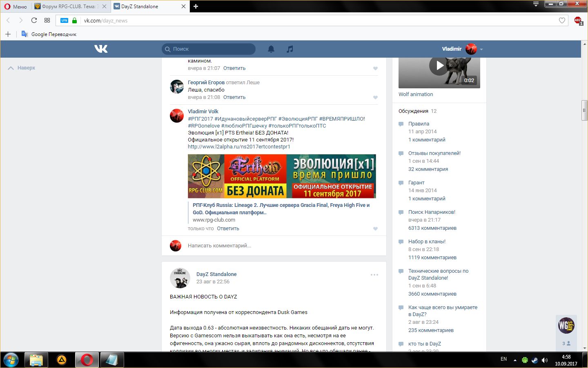Open DayZ Standalone post author link
Viewport: 588px width, 368px height.
click(216, 274)
